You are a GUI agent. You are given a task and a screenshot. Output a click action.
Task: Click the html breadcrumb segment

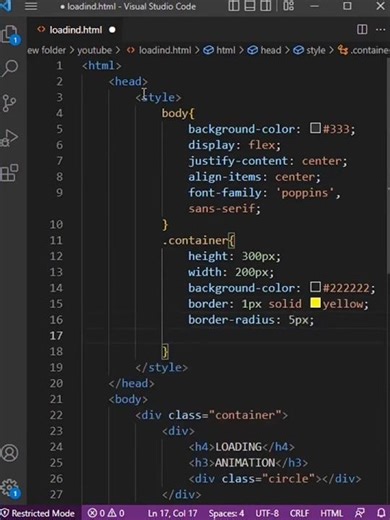click(220, 50)
